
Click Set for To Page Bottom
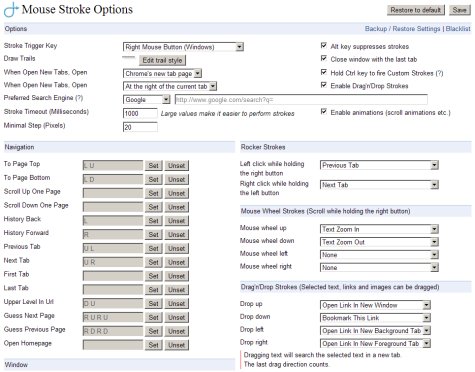tap(154, 180)
